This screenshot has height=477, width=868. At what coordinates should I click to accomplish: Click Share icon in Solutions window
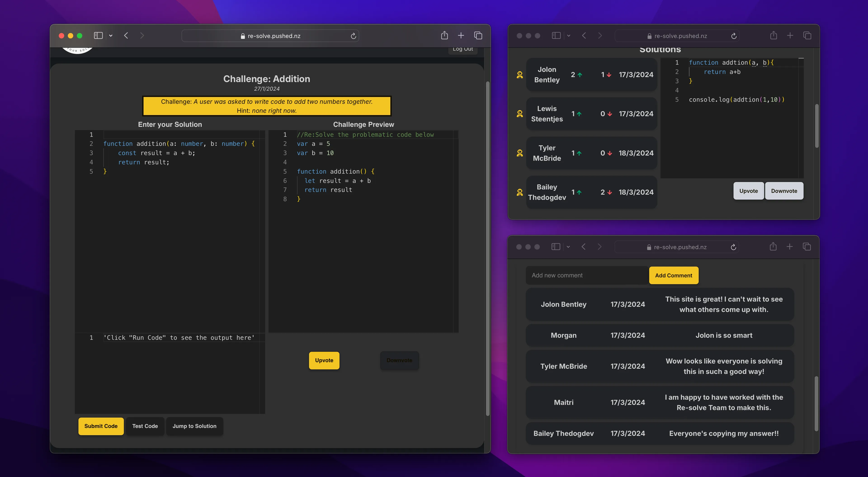[773, 35]
